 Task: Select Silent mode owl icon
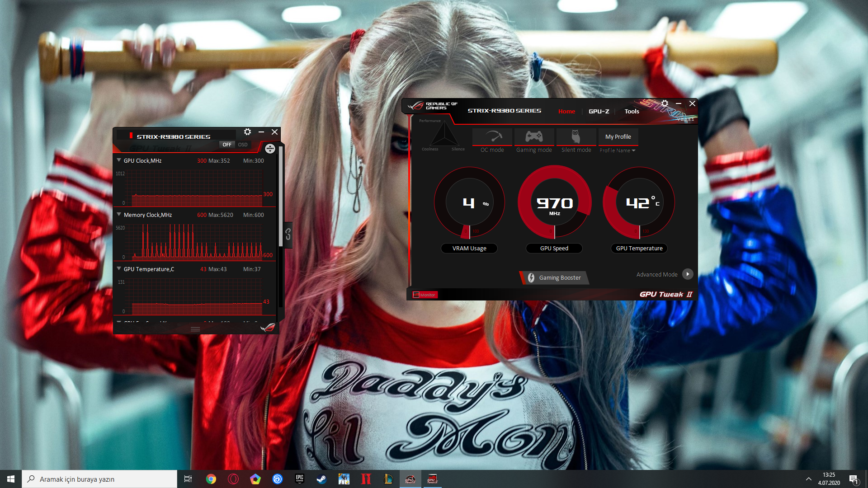tap(576, 137)
